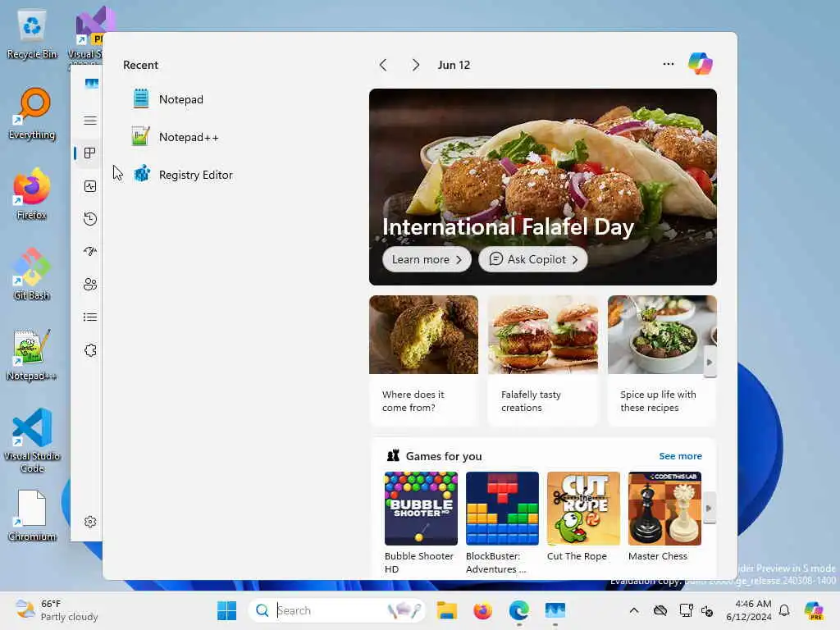Open 'Falafelly tasty creations' card

pyautogui.click(x=543, y=360)
